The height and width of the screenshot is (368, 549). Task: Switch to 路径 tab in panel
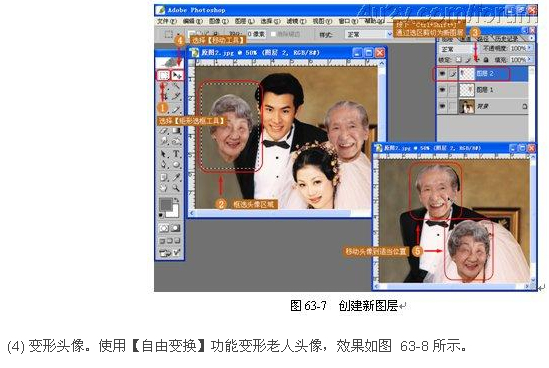pos(484,39)
